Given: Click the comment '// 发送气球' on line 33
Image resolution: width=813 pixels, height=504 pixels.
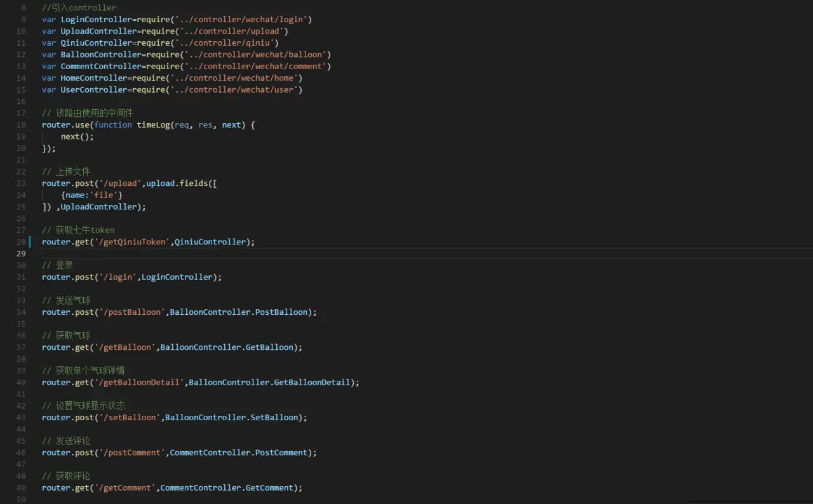Looking at the screenshot, I should tap(66, 300).
